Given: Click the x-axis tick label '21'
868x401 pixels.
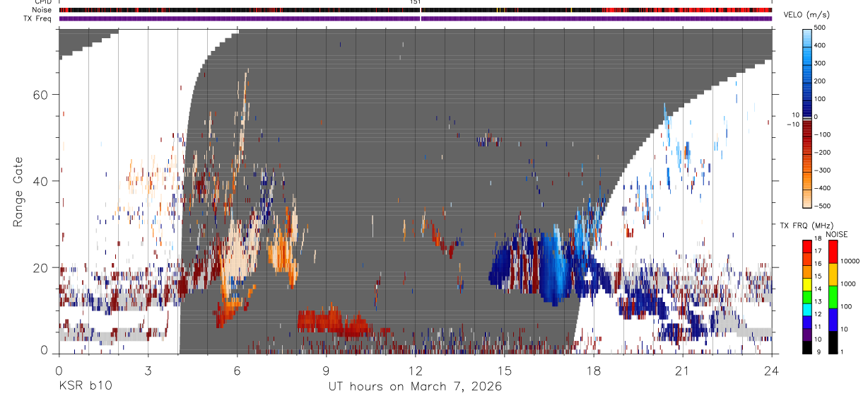Looking at the screenshot, I should click(x=682, y=370).
